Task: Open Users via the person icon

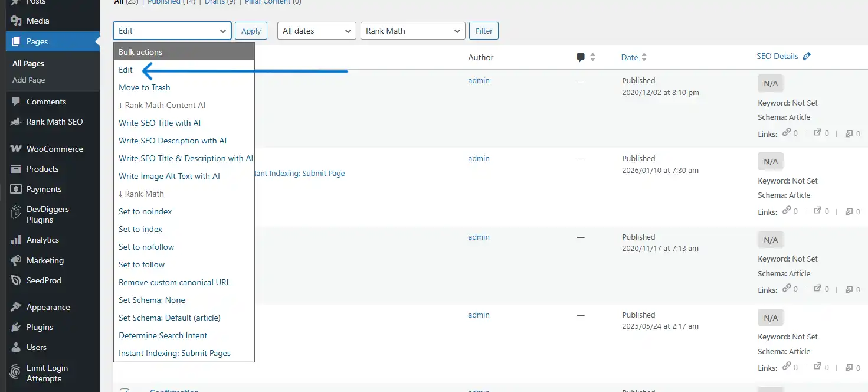Action: [x=16, y=347]
